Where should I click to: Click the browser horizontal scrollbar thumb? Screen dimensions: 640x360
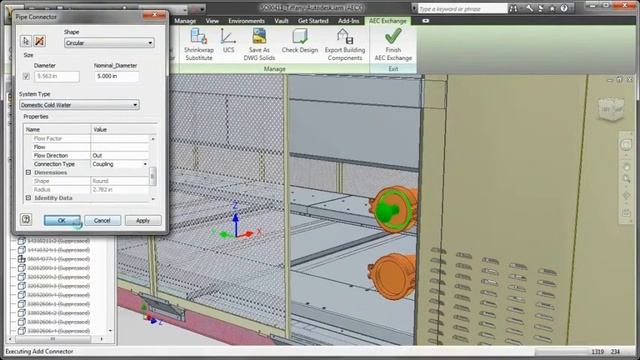(53, 339)
